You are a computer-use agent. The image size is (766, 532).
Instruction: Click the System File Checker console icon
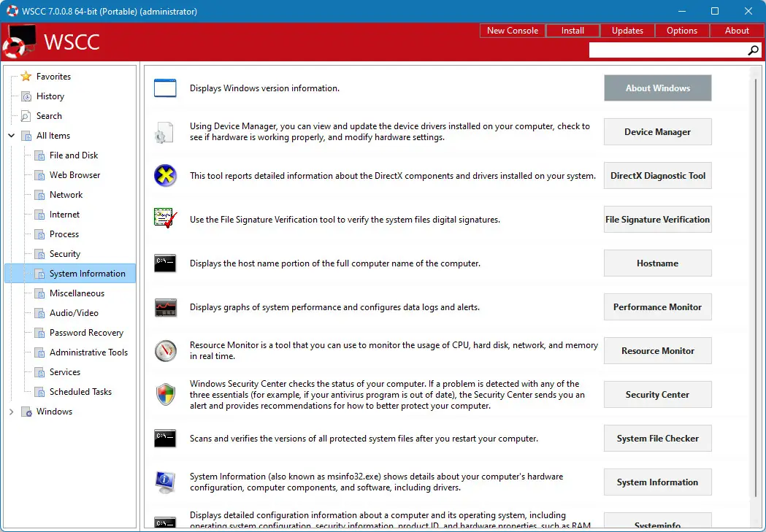(165, 439)
